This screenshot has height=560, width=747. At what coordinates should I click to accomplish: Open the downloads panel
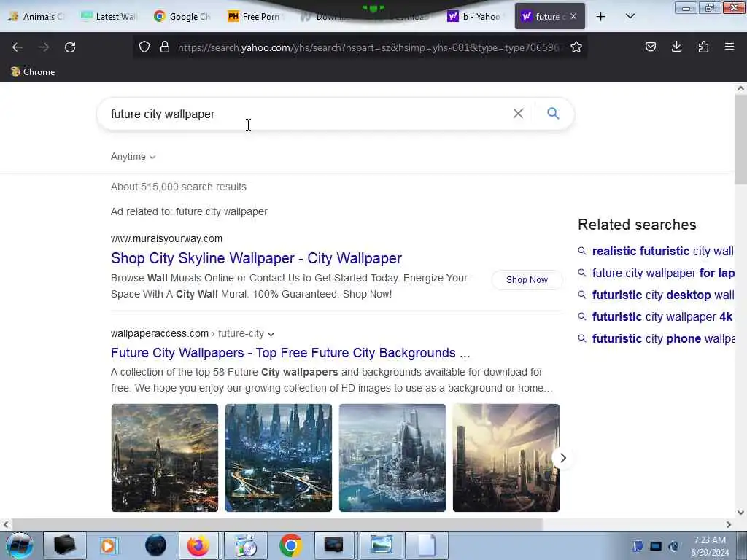(676, 47)
